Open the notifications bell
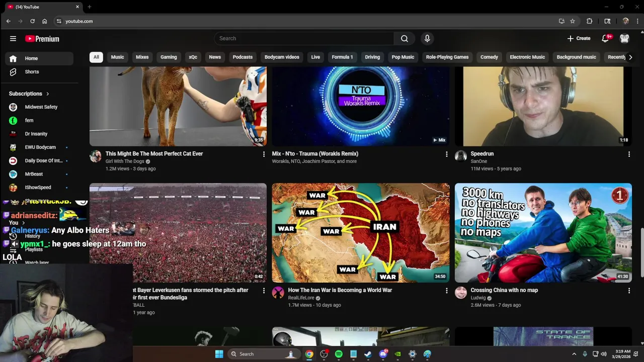The image size is (644, 362). 606,38
